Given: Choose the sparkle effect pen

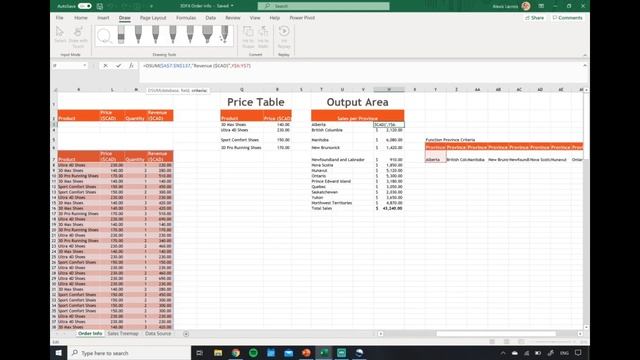Looking at the screenshot, I should click(224, 35).
